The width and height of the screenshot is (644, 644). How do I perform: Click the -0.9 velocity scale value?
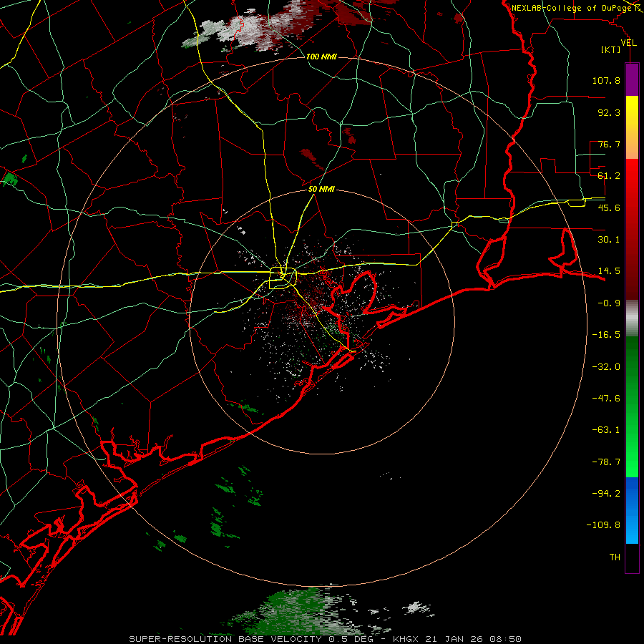609,303
